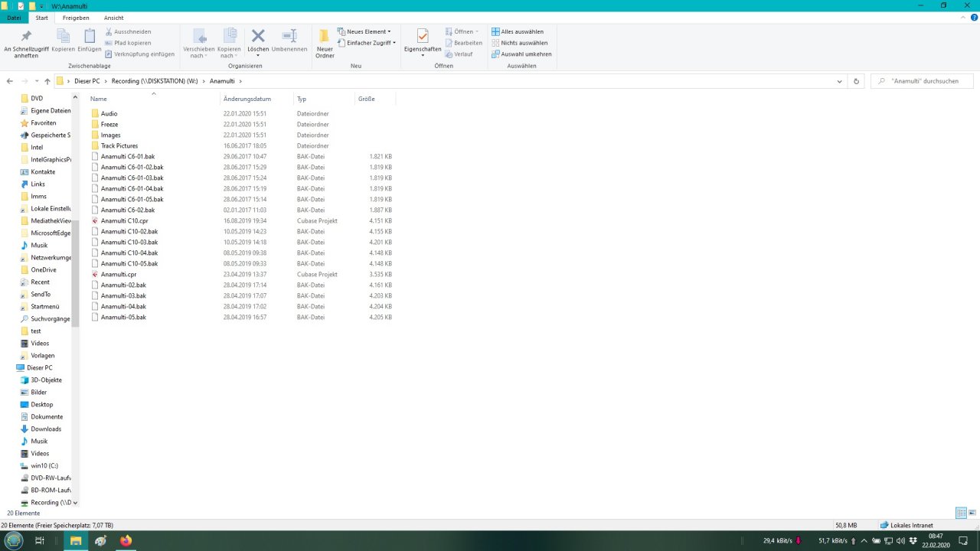Switch to details view in status bar
The height and width of the screenshot is (551, 980).
[960, 513]
